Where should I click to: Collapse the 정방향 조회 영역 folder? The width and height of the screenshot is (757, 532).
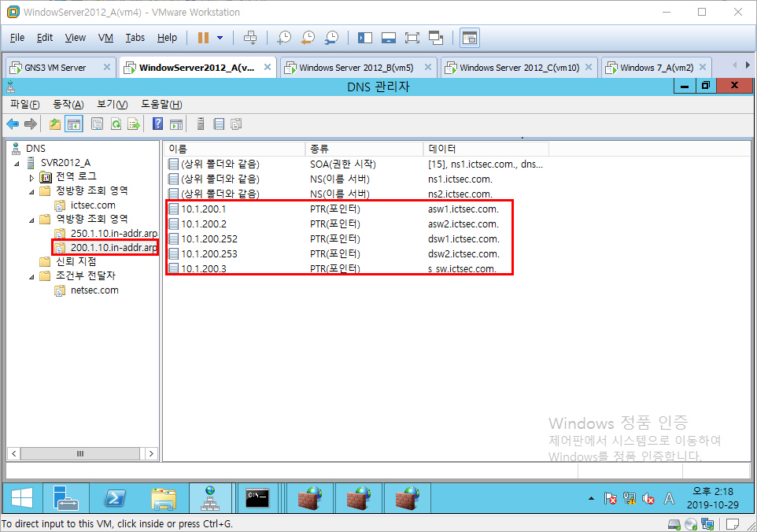[31, 192]
